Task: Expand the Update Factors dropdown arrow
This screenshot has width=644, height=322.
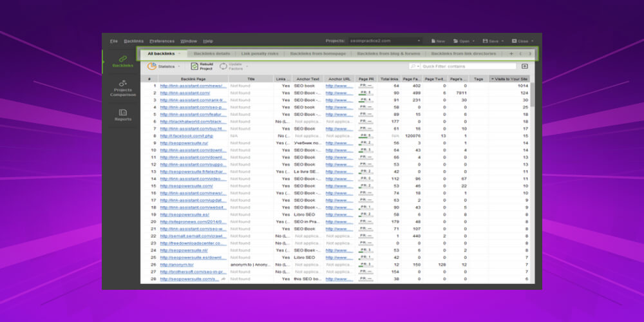Action: point(247,66)
